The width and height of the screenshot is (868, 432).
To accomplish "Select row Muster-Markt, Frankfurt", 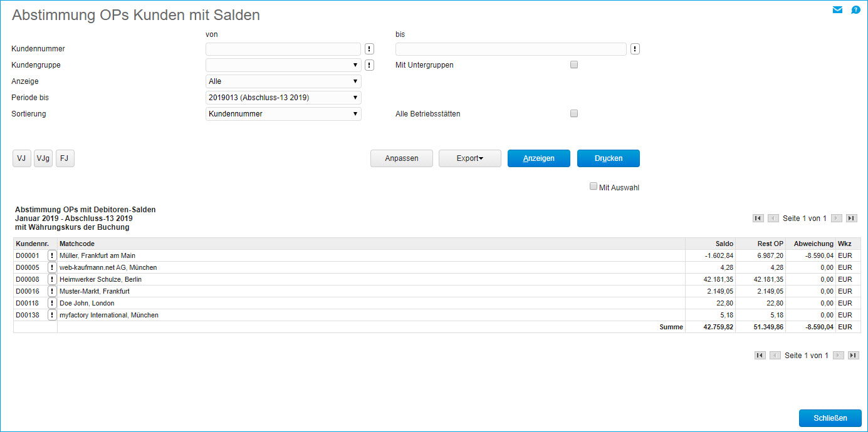I will 437,291.
